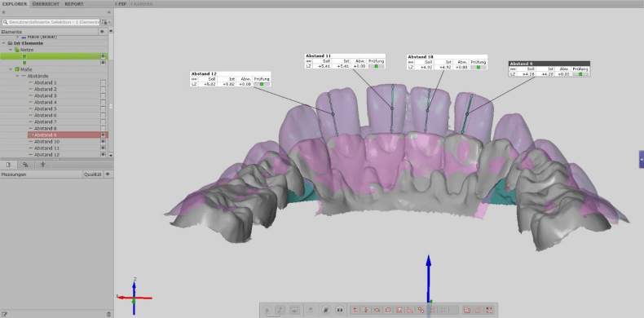The width and height of the screenshot is (644, 318).
Task: Collapse the Ist-Elemente tree node
Action: (x=4, y=43)
